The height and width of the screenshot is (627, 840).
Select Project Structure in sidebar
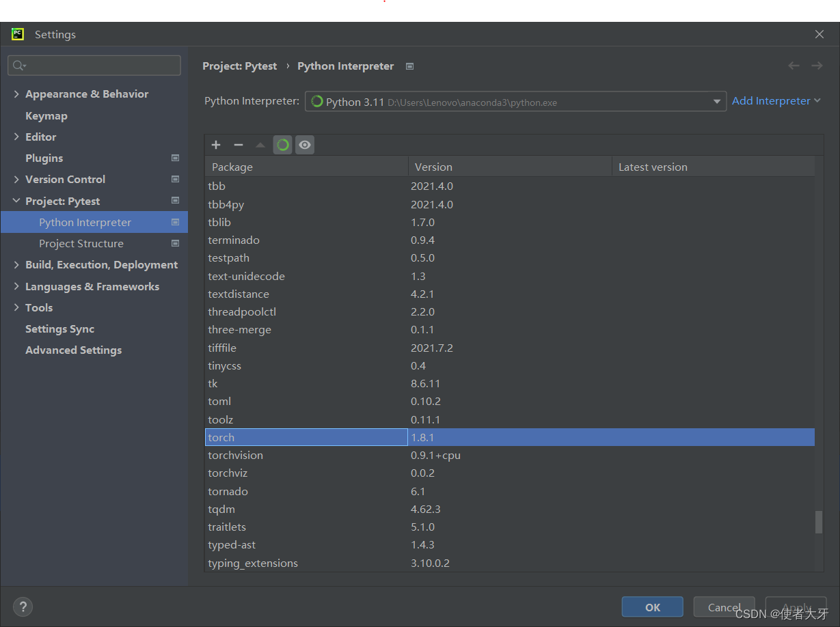tap(81, 243)
